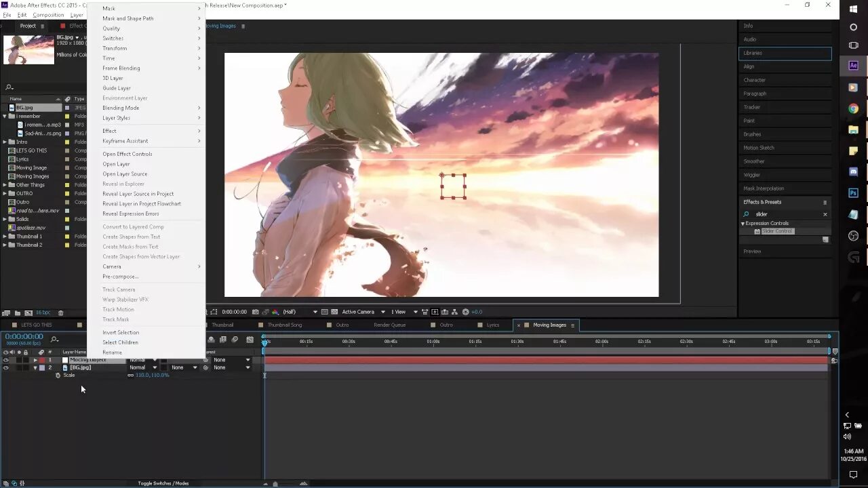This screenshot has width=868, height=488.
Task: Toggle transparency grid icon in viewer
Action: 335,312
